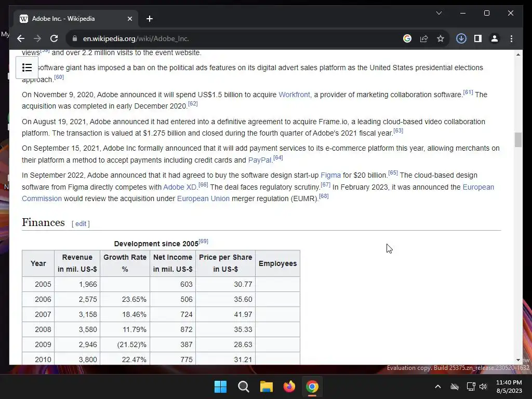
Task: Edit the Finances section
Action: point(81,224)
